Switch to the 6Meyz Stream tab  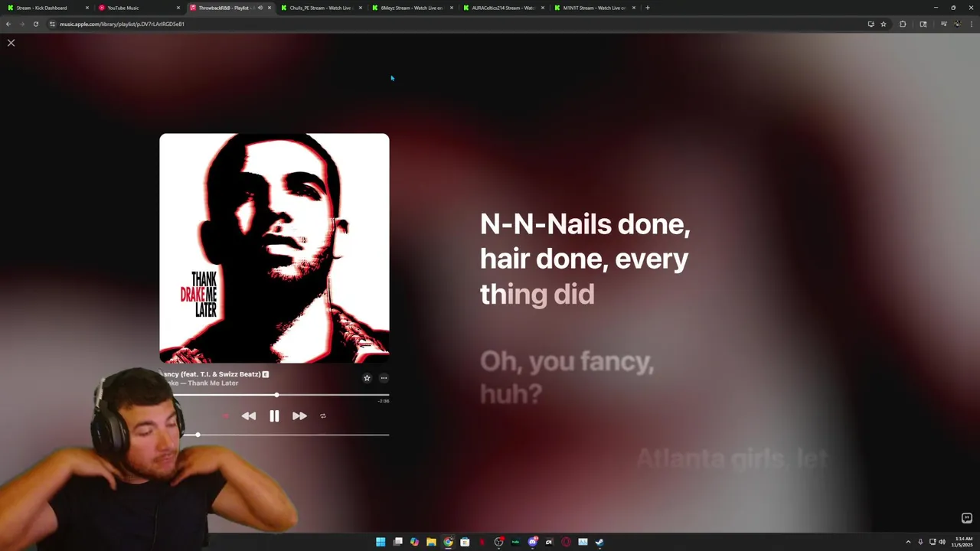[x=412, y=8]
